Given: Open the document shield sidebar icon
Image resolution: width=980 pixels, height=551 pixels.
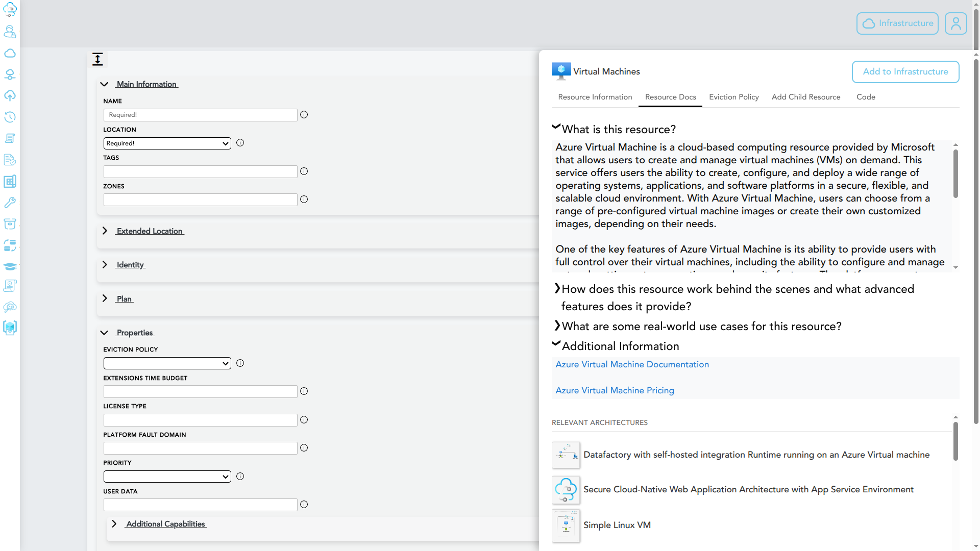Looking at the screenshot, I should [10, 160].
